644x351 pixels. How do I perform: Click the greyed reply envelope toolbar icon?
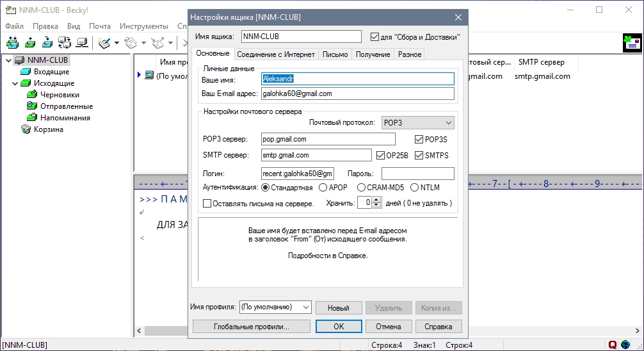click(x=131, y=43)
